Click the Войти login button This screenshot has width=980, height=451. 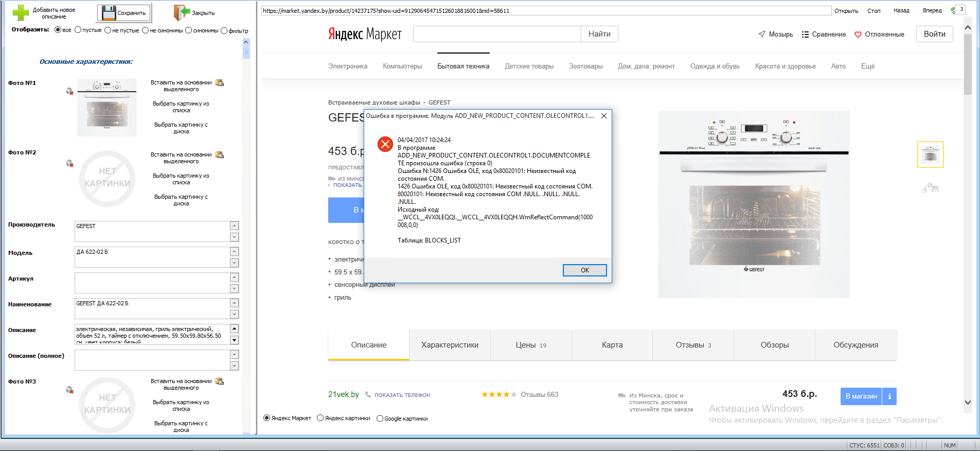tap(935, 34)
